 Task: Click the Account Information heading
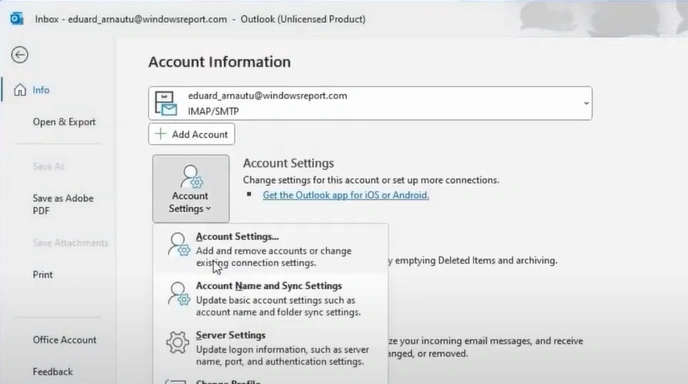tap(219, 62)
